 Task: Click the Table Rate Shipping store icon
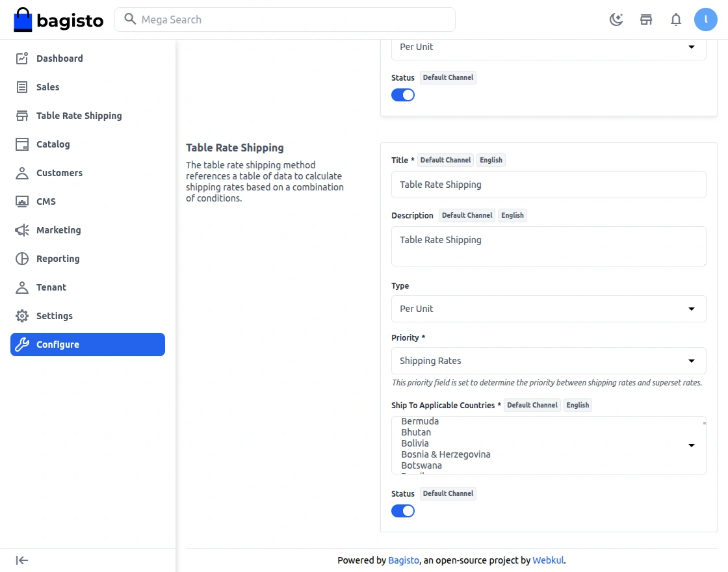tap(22, 116)
